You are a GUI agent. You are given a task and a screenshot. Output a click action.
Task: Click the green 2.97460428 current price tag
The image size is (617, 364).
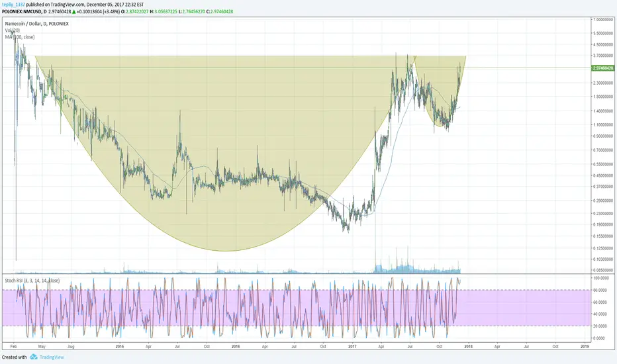pyautogui.click(x=603, y=68)
